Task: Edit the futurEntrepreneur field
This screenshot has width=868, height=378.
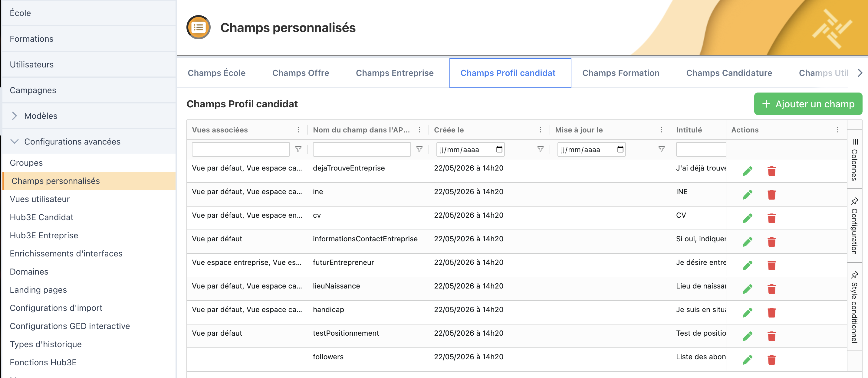Action: tap(747, 265)
